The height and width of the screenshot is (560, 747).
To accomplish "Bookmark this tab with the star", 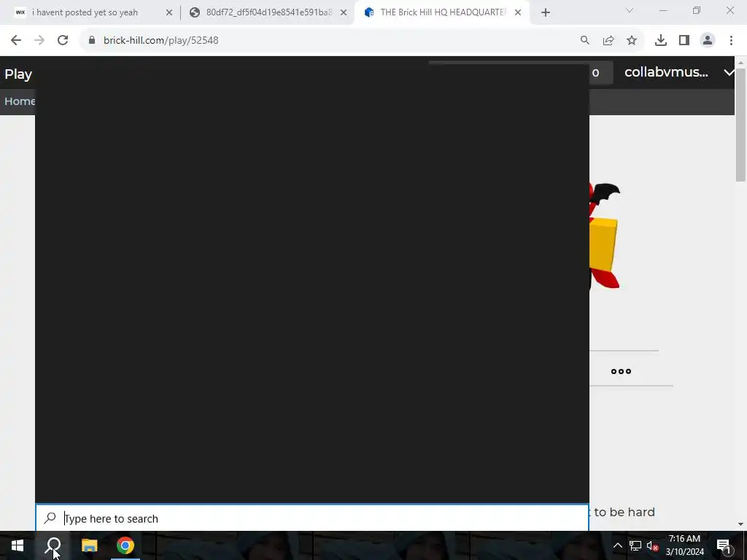I will [632, 41].
